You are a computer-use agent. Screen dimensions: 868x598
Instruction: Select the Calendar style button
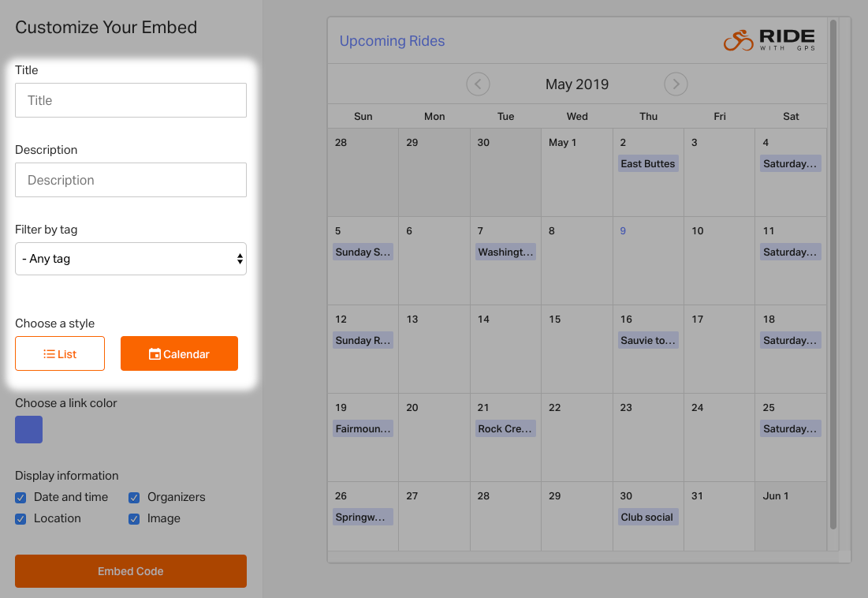coord(180,353)
